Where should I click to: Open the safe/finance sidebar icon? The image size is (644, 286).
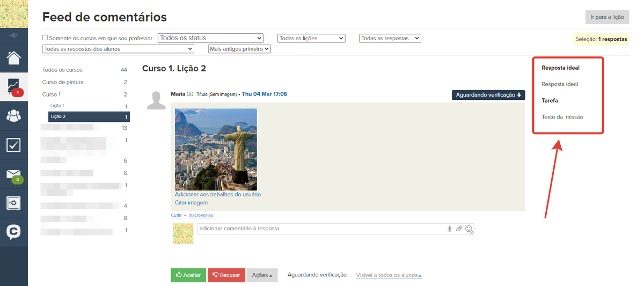click(x=14, y=203)
